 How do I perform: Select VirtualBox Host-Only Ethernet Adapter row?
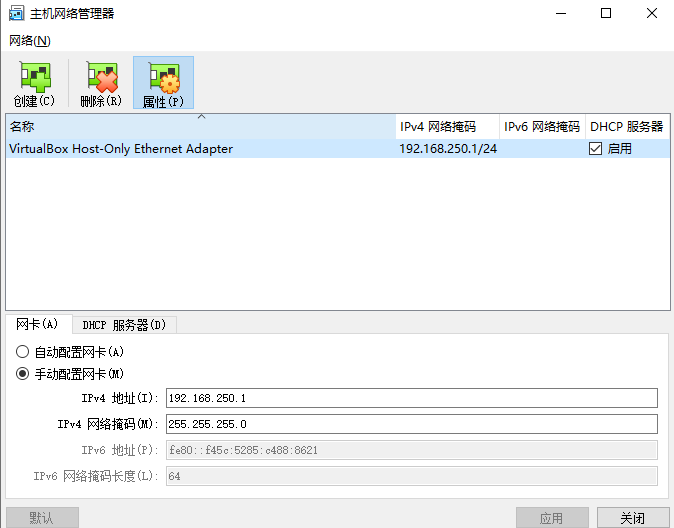point(200,149)
